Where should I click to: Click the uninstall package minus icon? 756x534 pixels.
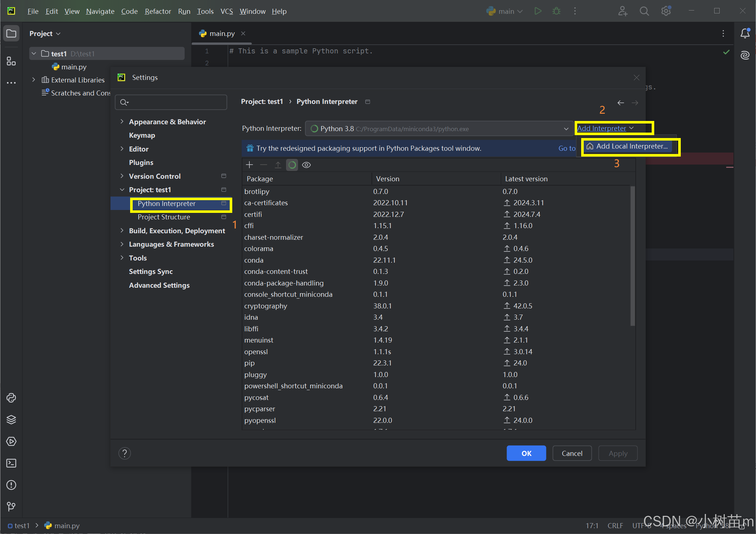coord(264,165)
